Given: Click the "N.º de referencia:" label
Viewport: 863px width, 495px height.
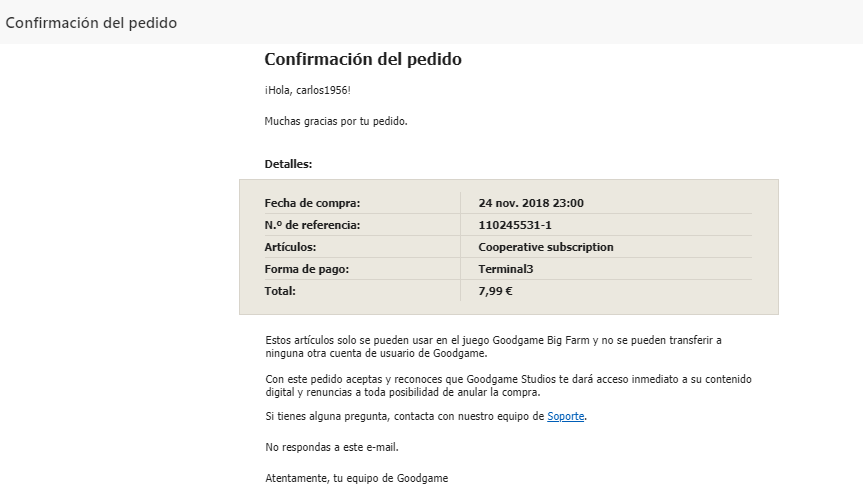Looking at the screenshot, I should [x=312, y=225].
